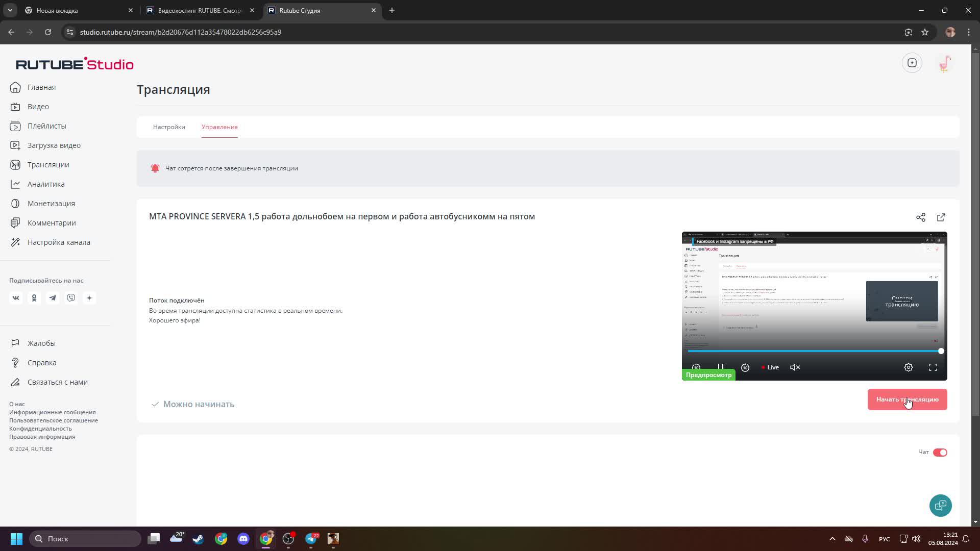
Task: Open Аналитика in the sidebar menu
Action: 46,184
